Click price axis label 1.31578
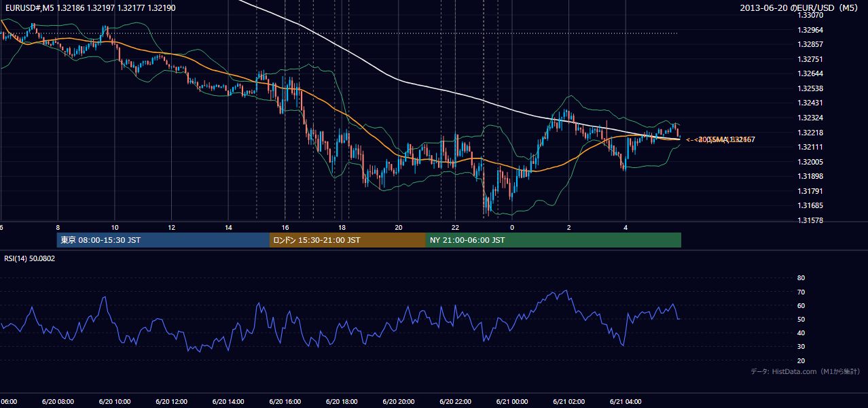This screenshot has height=408, width=868. click(x=811, y=220)
